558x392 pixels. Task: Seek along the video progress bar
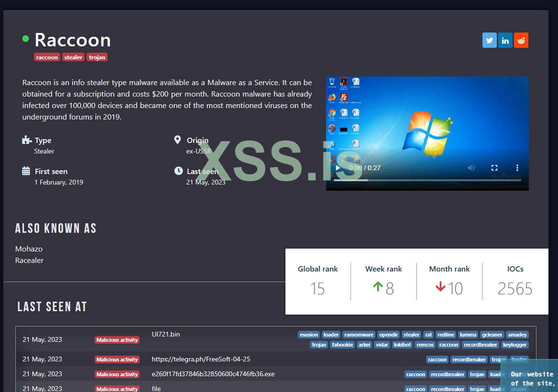click(x=427, y=180)
